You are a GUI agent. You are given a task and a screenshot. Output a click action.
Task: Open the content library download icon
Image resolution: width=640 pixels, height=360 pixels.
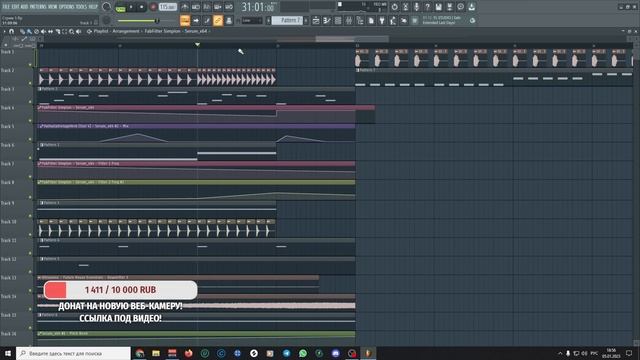pos(471,7)
